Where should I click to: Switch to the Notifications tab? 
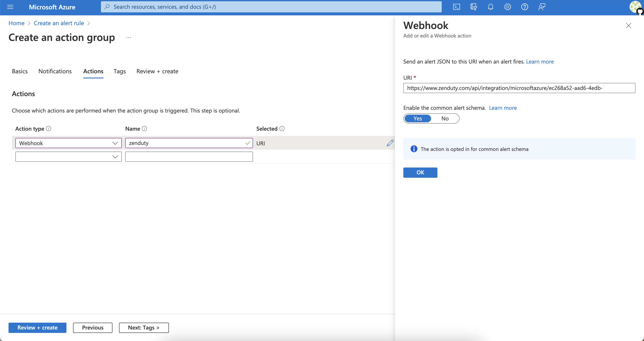pos(55,71)
